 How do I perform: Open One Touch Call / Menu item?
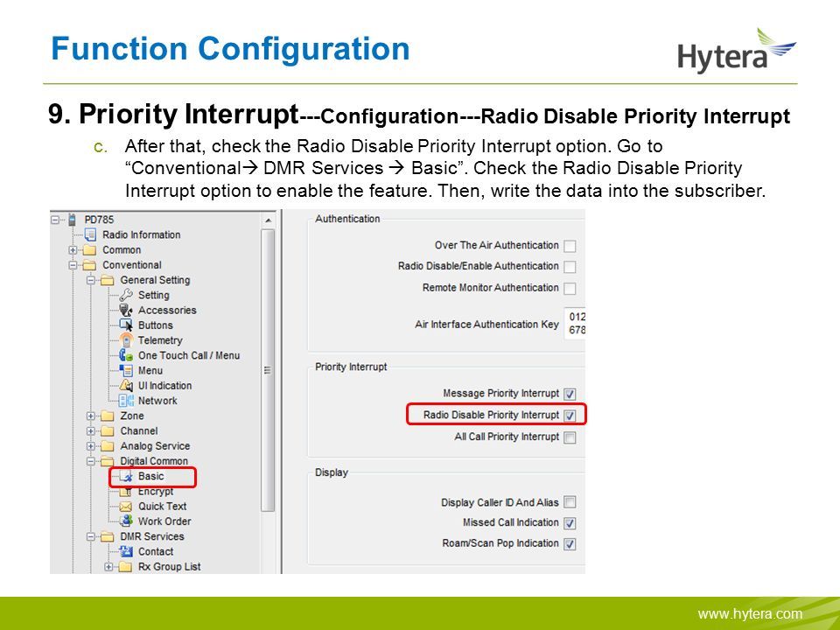coord(189,355)
